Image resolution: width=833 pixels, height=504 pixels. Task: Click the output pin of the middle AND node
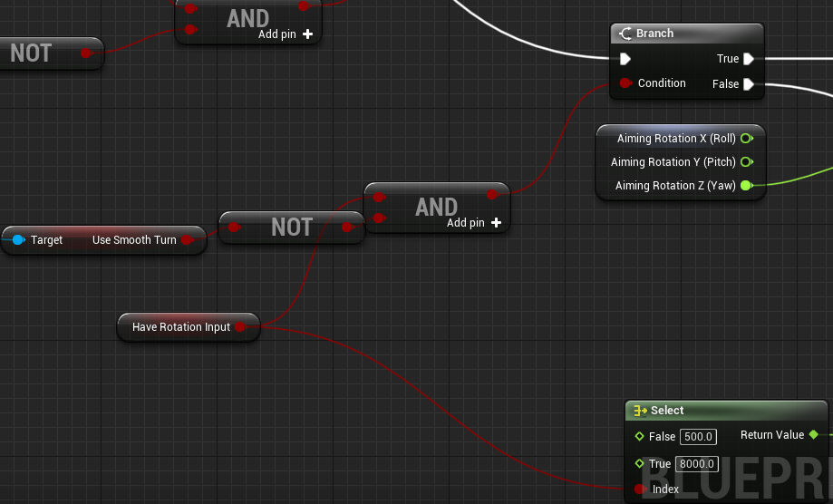(x=492, y=194)
